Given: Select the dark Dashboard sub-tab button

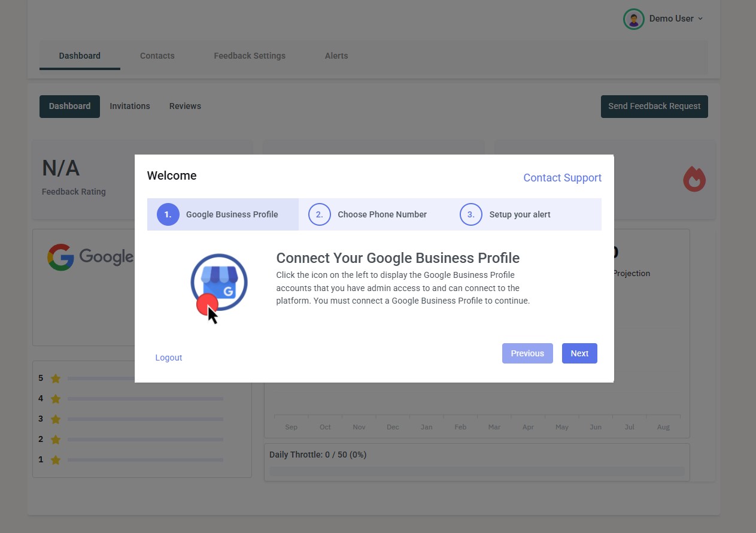Looking at the screenshot, I should click(69, 107).
